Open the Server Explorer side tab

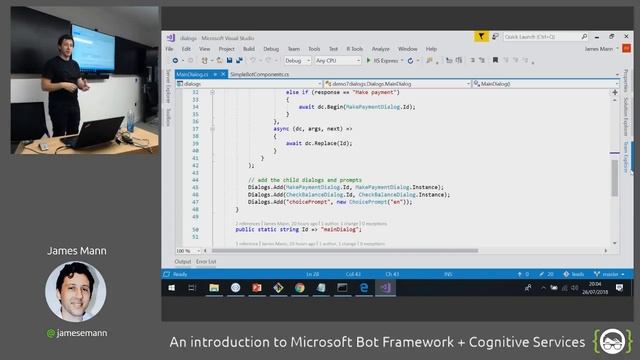pos(168,86)
